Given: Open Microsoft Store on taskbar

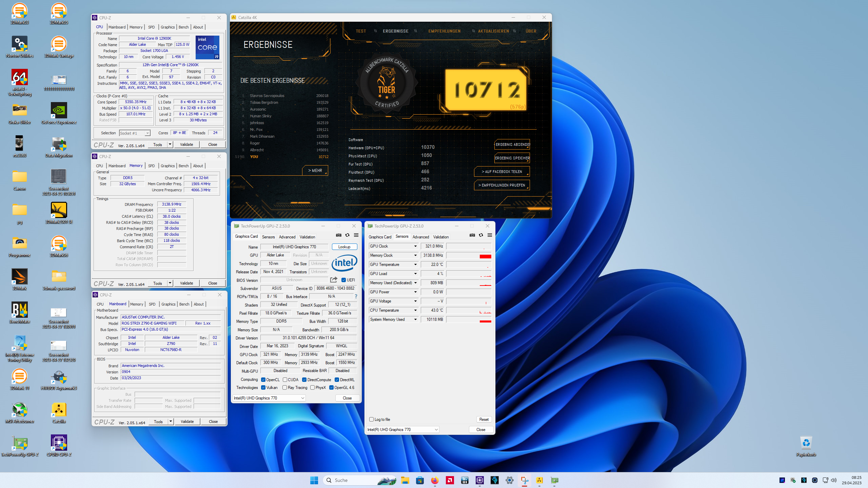Looking at the screenshot, I should [x=420, y=480].
